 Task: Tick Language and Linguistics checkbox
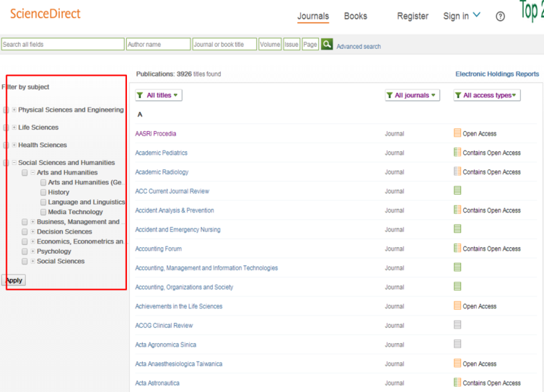pos(43,202)
